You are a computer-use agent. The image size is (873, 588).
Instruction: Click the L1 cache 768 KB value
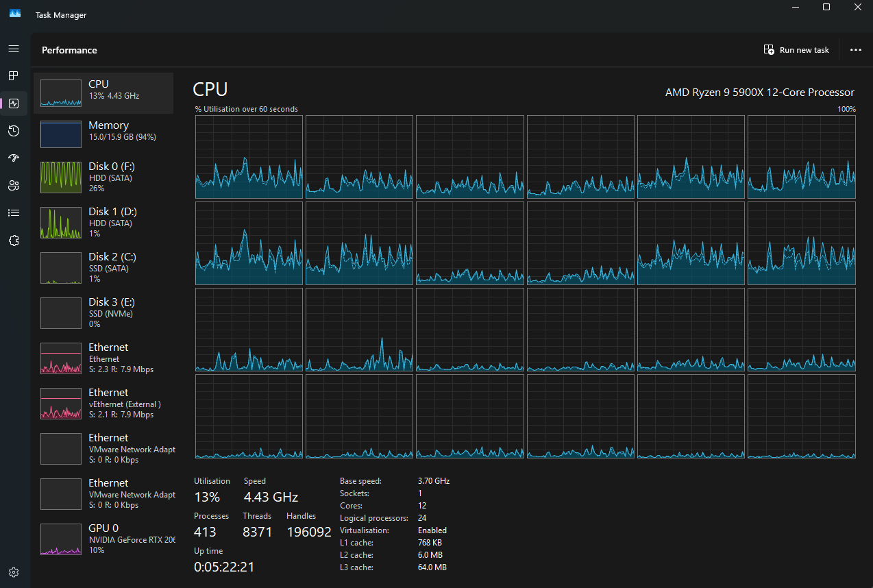[x=430, y=543]
